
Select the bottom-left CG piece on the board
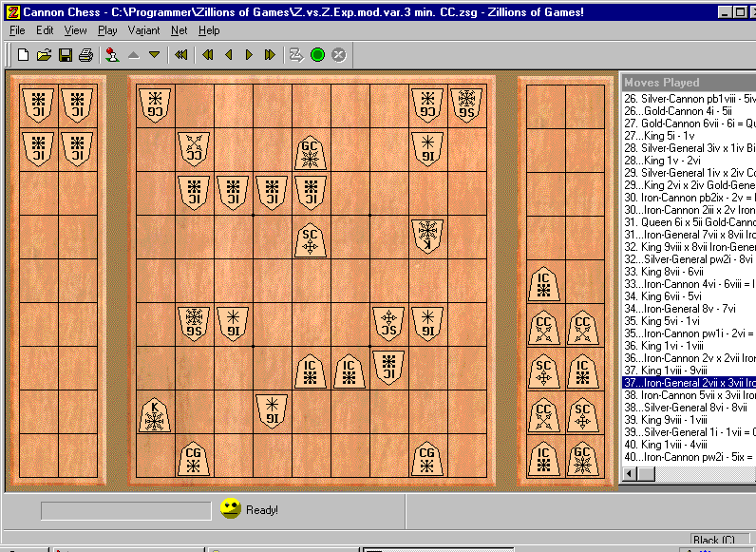coord(194,459)
